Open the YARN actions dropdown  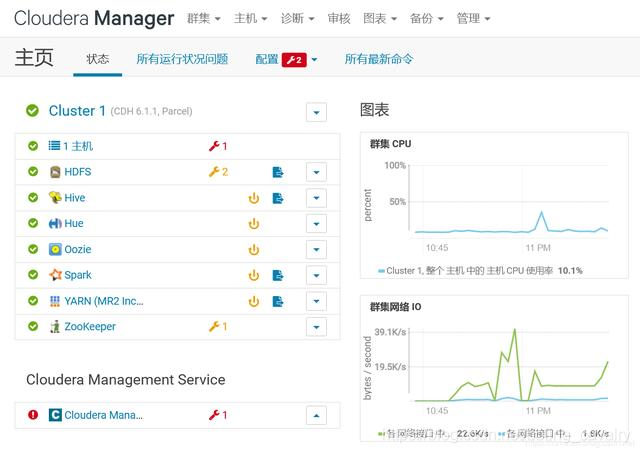pos(316,301)
